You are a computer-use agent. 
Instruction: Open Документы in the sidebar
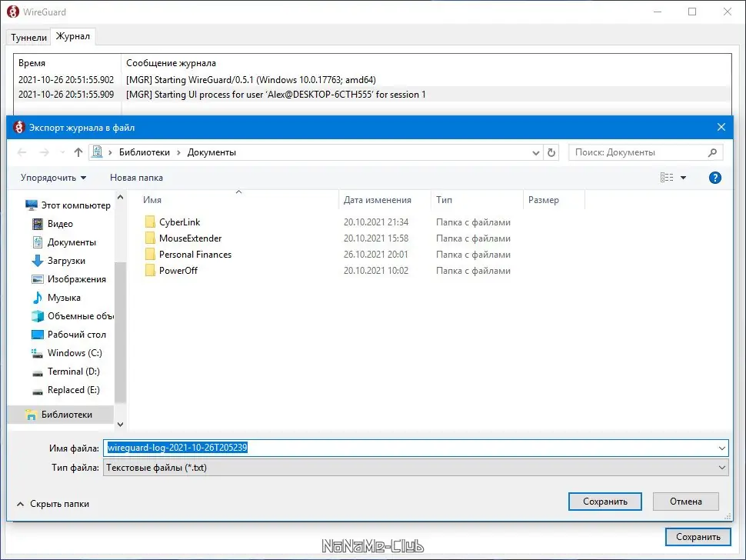coord(64,242)
